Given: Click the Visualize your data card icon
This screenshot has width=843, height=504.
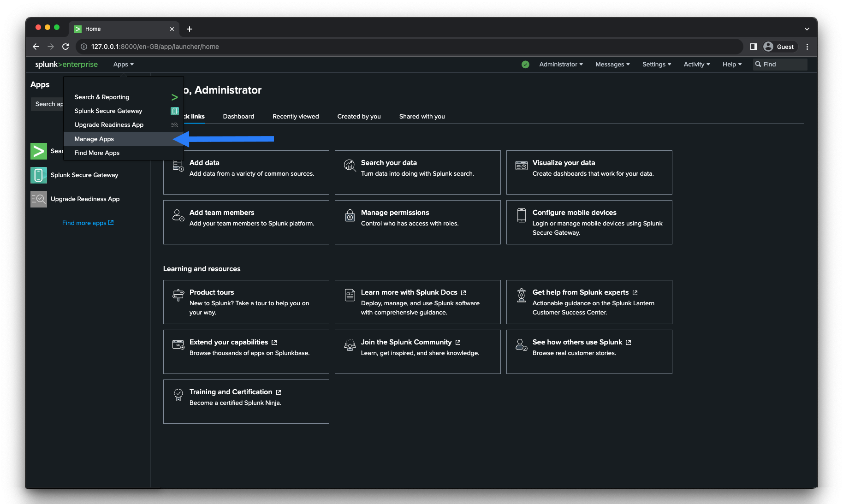Looking at the screenshot, I should coord(521,165).
